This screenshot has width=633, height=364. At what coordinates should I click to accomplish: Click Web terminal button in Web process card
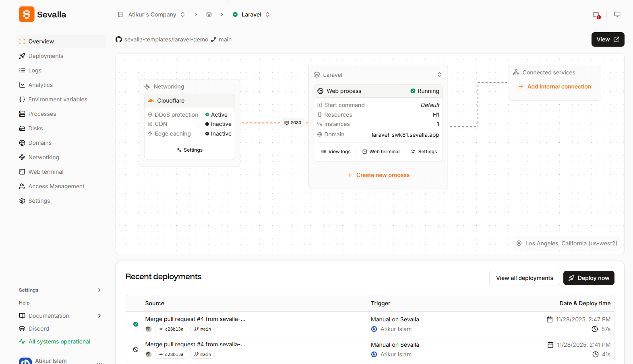point(381,152)
